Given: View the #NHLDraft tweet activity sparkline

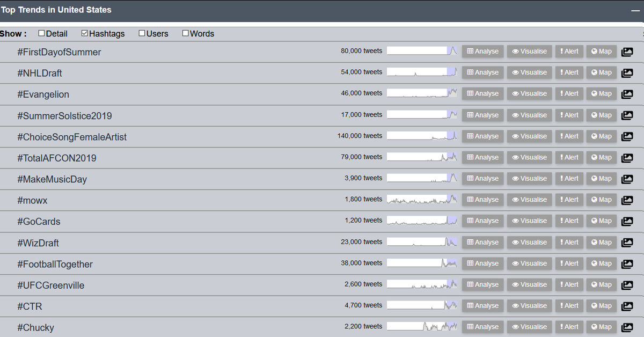Looking at the screenshot, I should [422, 72].
